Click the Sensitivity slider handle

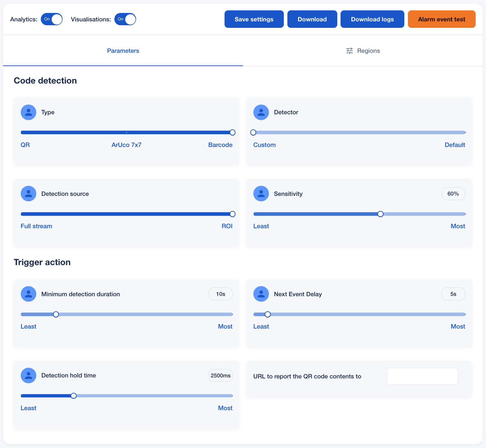point(380,214)
